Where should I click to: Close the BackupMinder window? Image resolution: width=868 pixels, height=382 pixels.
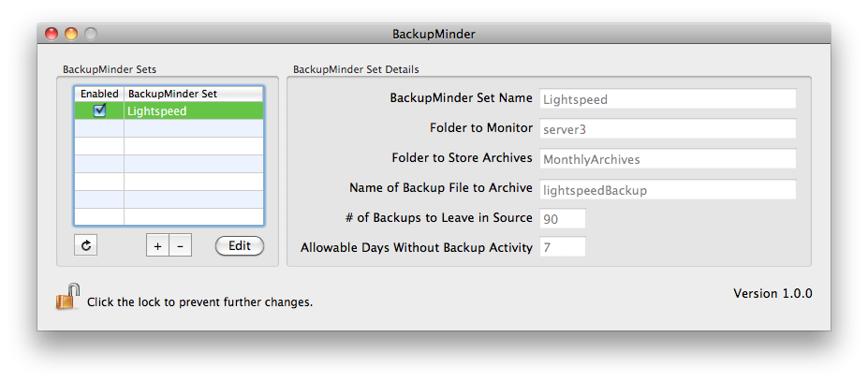point(52,34)
